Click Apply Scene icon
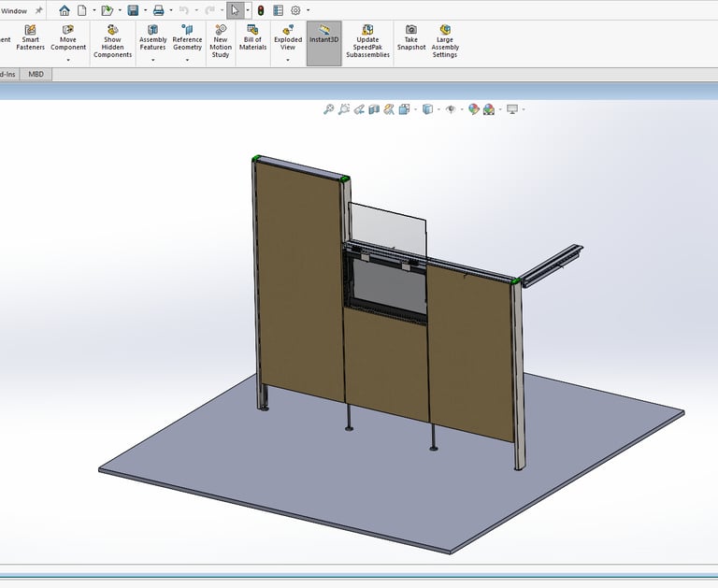The image size is (718, 588). (489, 109)
